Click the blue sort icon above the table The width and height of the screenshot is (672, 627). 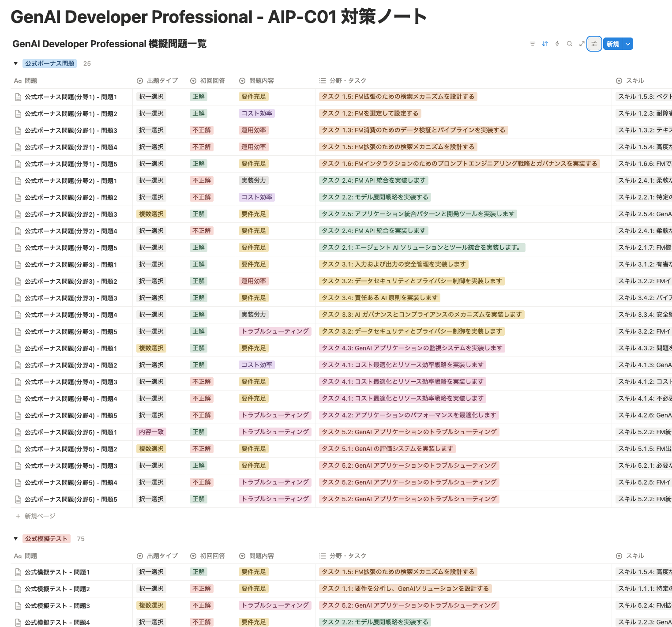click(x=544, y=44)
